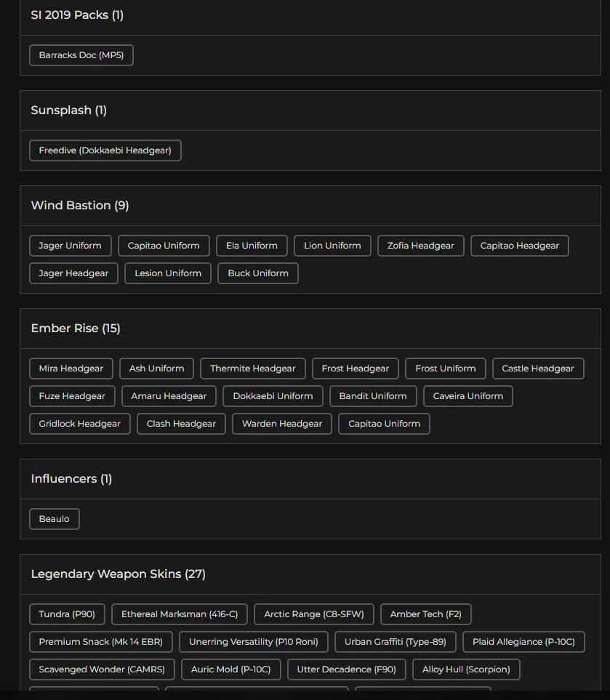Click Ethereal Marksman (416-C) skin tag
The image size is (610, 700).
coord(180,614)
